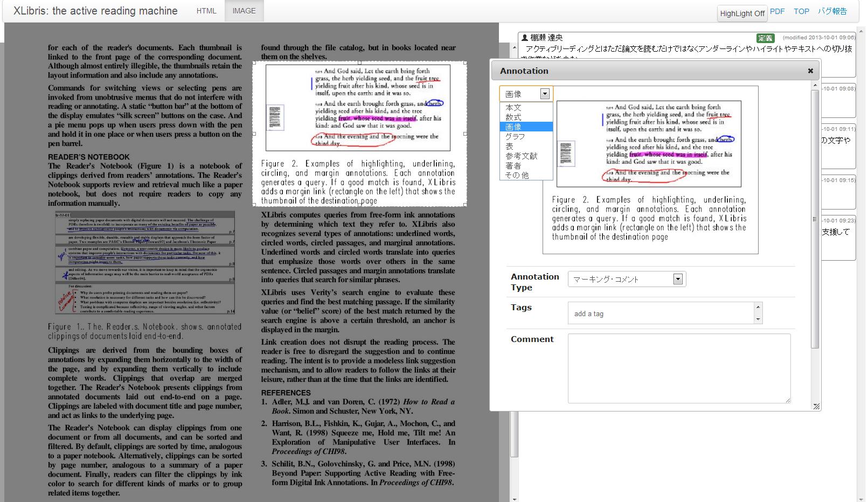
Task: Close the Annotation dialog
Action: pyautogui.click(x=810, y=71)
